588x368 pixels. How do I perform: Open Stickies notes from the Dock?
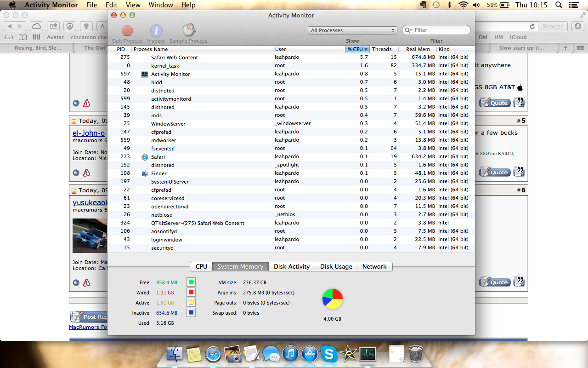coord(194,354)
